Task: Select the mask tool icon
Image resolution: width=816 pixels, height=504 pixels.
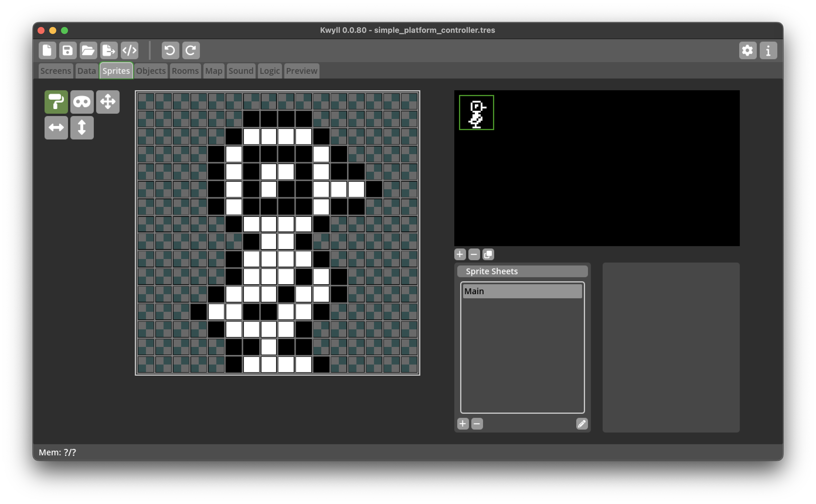Action: (82, 102)
